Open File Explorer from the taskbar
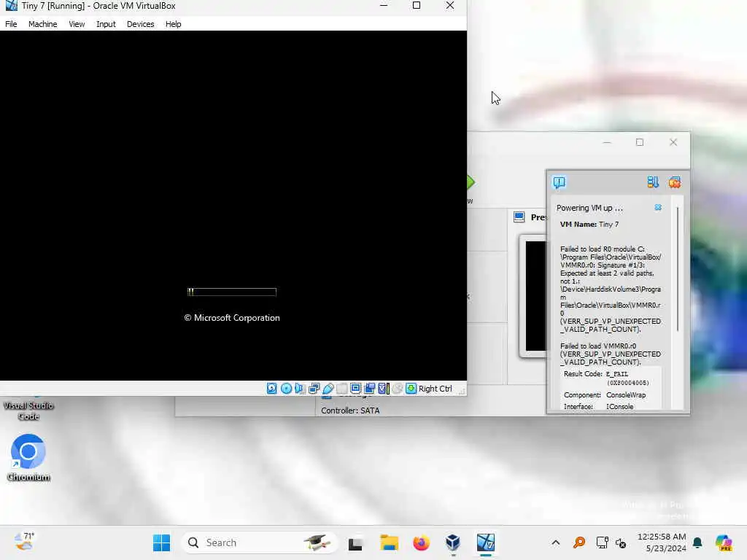This screenshot has width=747, height=560. point(389,542)
